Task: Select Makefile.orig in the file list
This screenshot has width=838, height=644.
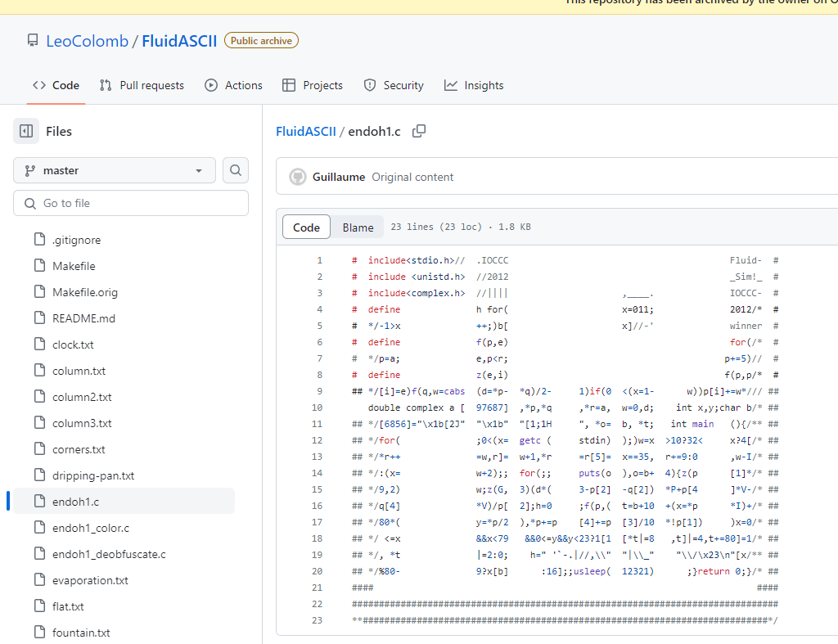Action: click(85, 292)
